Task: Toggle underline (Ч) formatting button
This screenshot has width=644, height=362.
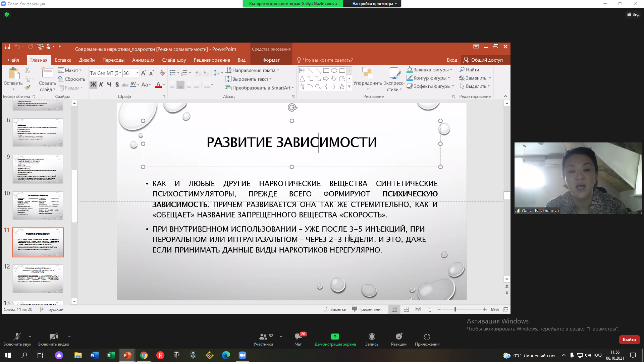Action: click(109, 85)
